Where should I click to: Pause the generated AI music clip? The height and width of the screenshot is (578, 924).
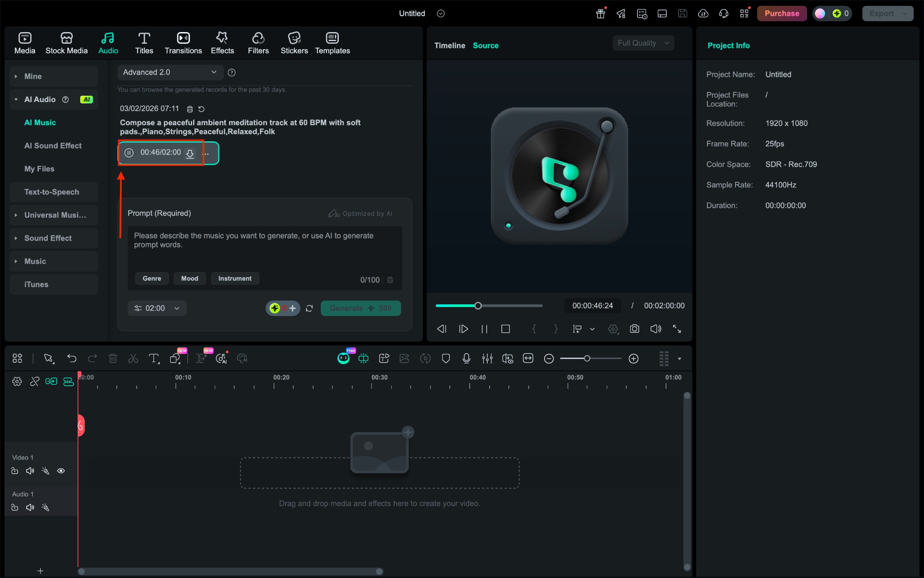click(129, 153)
